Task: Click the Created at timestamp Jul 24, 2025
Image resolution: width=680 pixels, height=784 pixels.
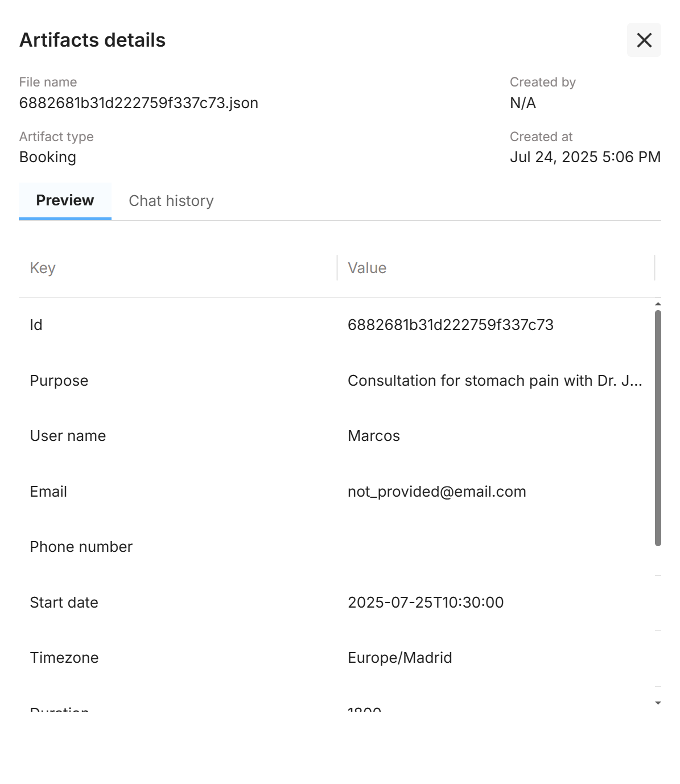Action: tap(584, 157)
